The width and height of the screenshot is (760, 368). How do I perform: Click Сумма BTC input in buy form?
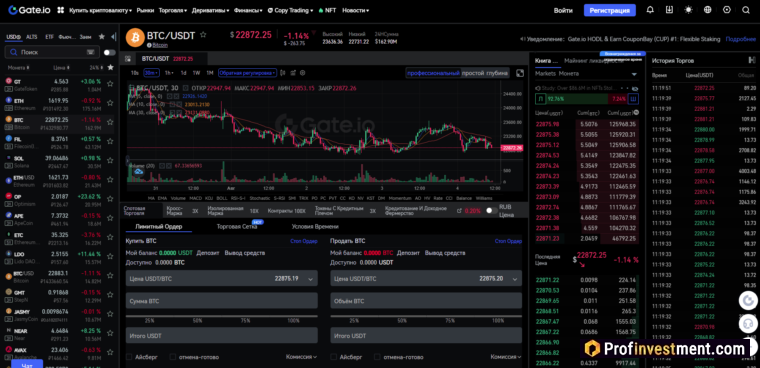point(222,301)
